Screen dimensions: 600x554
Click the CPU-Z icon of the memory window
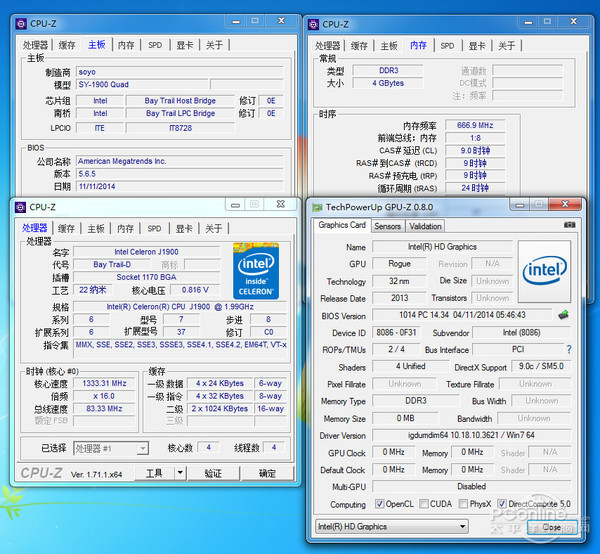coord(314,24)
